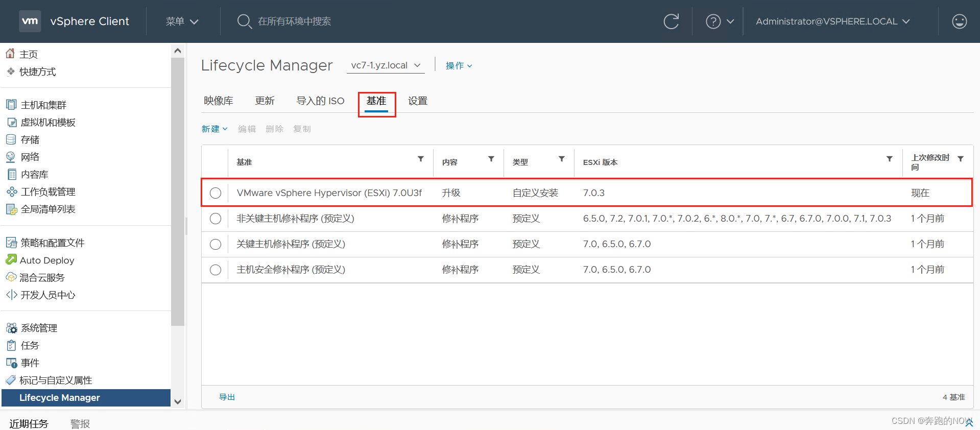Open the 主机安全修补程序 (预定义) baseline
Screen dimensions: 980x430
coord(291,270)
